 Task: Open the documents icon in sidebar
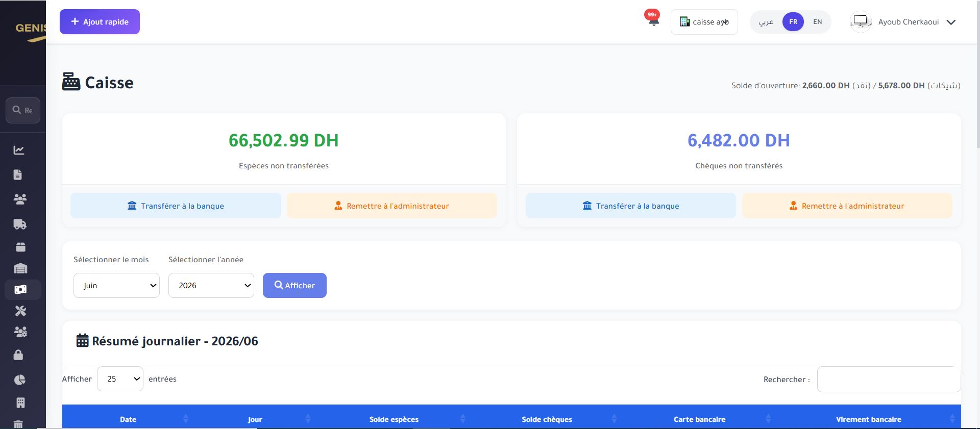(18, 174)
